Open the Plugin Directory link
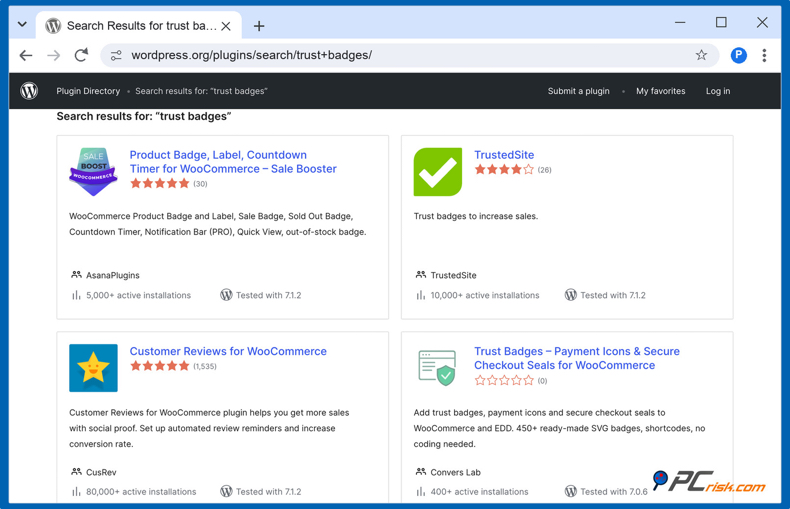This screenshot has height=509, width=790. coord(88,91)
